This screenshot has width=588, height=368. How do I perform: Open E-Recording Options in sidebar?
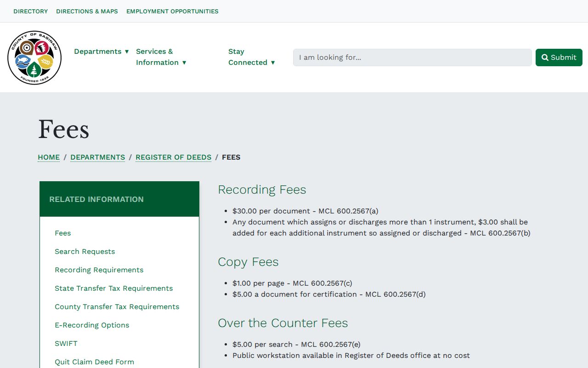coord(92,325)
